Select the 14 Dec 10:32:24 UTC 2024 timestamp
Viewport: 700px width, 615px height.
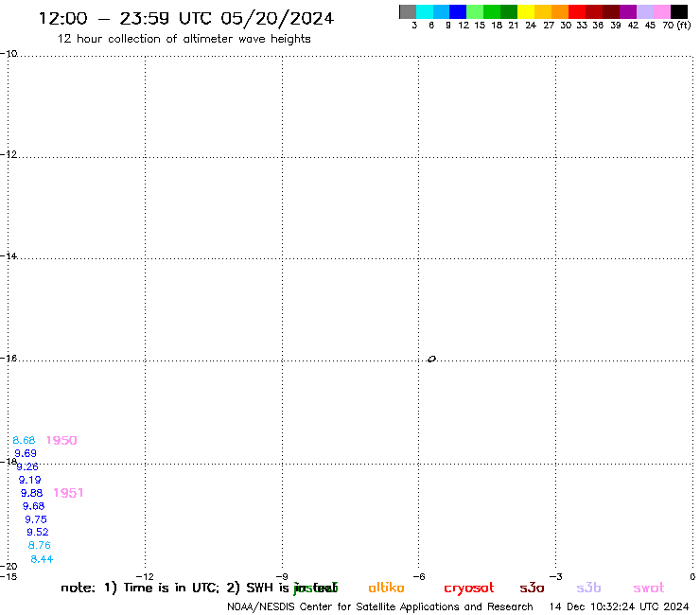pyautogui.click(x=619, y=607)
